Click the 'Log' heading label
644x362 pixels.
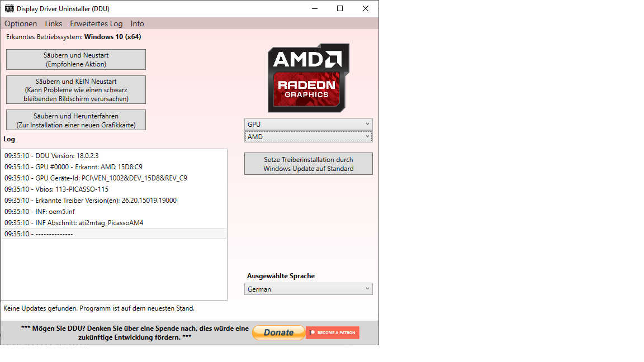click(9, 139)
